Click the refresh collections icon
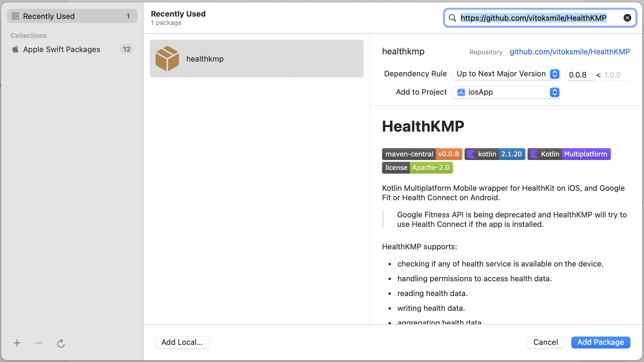644x362 pixels. (x=61, y=343)
